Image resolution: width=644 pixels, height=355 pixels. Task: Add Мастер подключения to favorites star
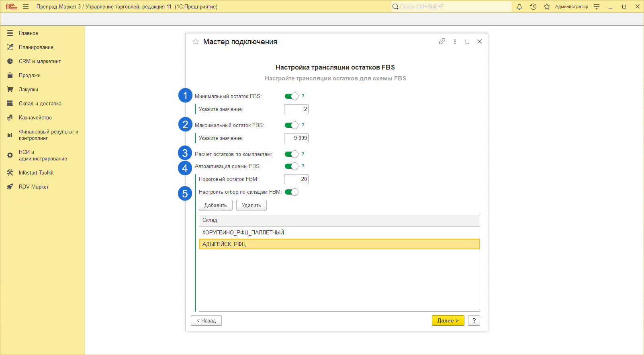196,41
